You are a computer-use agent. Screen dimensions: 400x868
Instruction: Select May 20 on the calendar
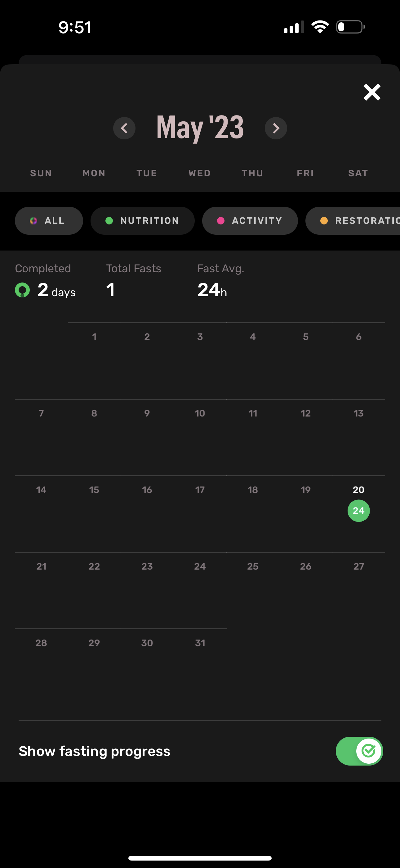358,490
